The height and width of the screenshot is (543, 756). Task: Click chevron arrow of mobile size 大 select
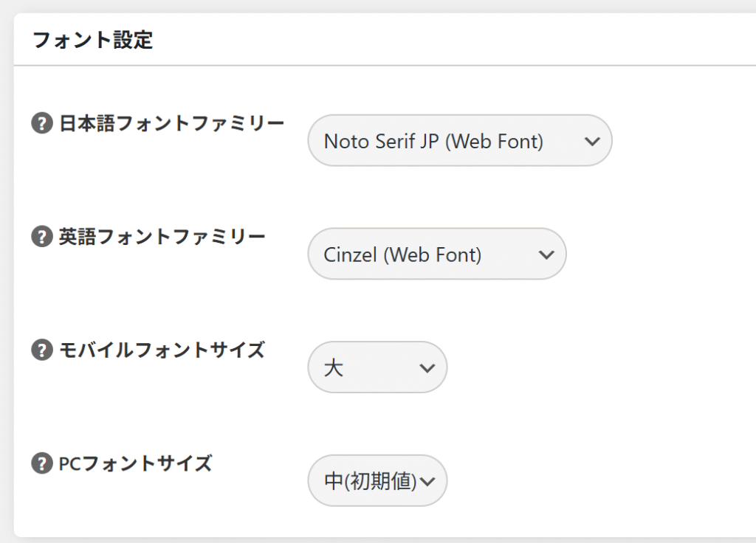427,367
